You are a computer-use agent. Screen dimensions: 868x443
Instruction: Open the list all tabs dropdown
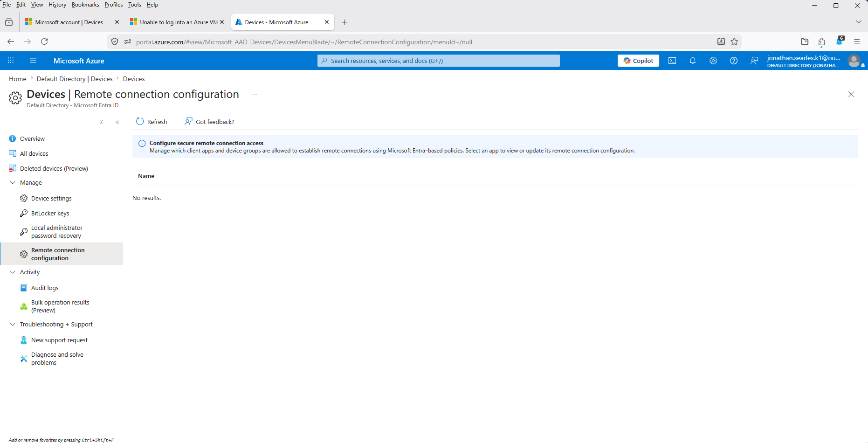coord(859,22)
